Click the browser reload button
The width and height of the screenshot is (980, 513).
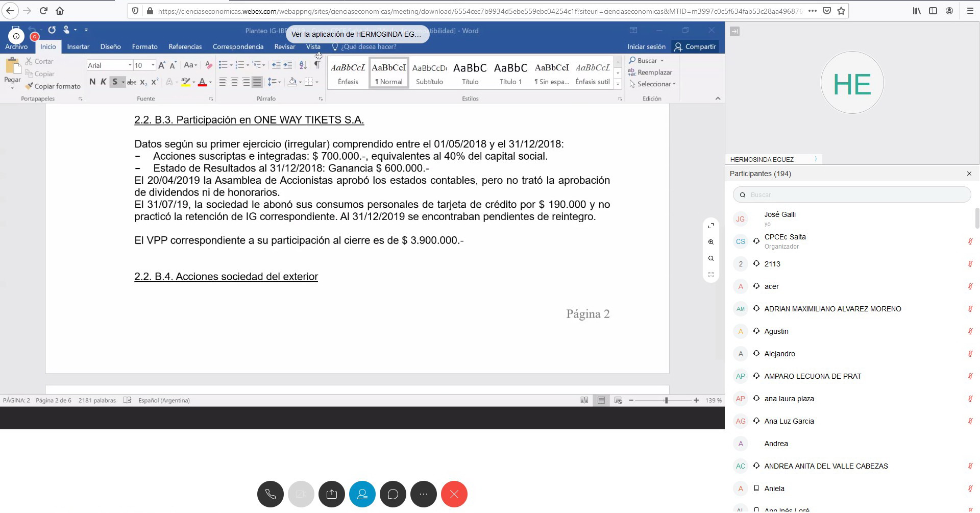[43, 11]
